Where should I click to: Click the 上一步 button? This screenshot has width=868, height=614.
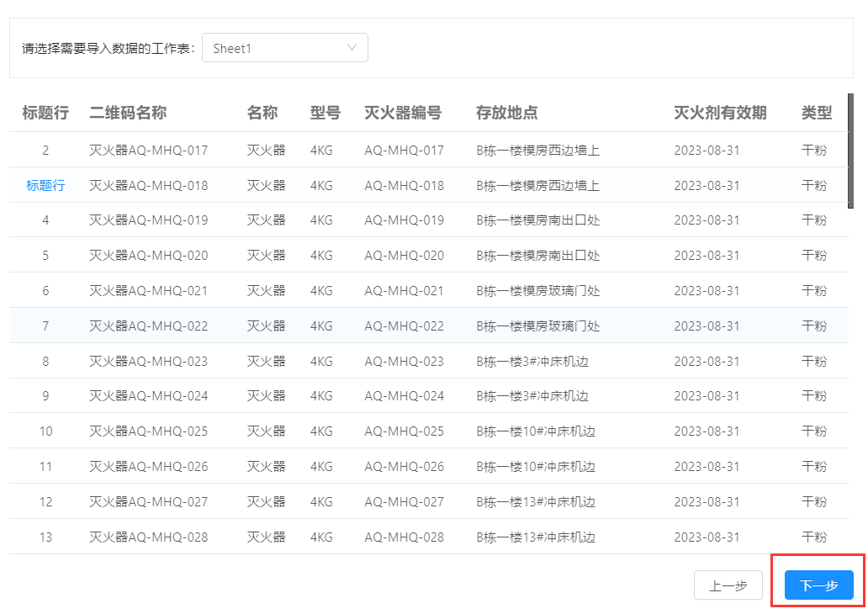(728, 585)
